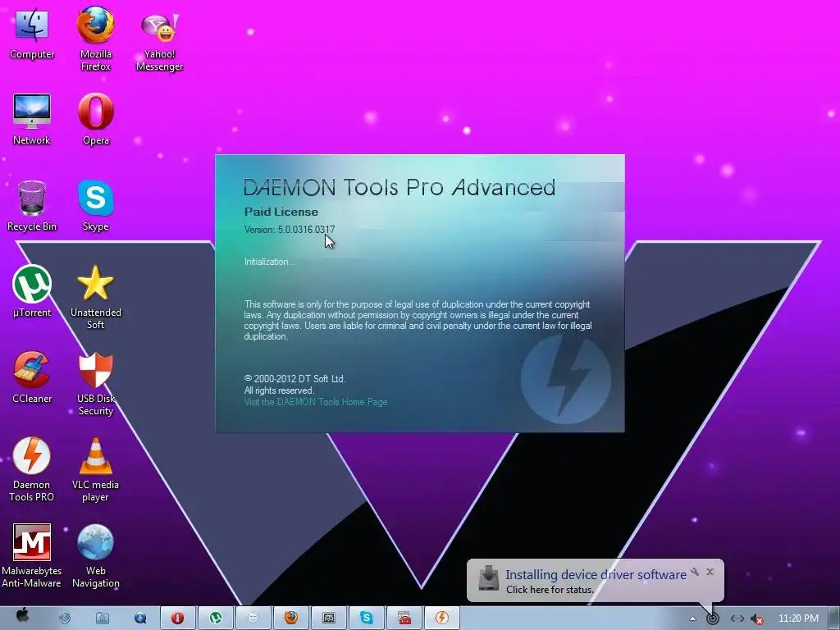Launch CCleaner from the desktop

point(32,377)
